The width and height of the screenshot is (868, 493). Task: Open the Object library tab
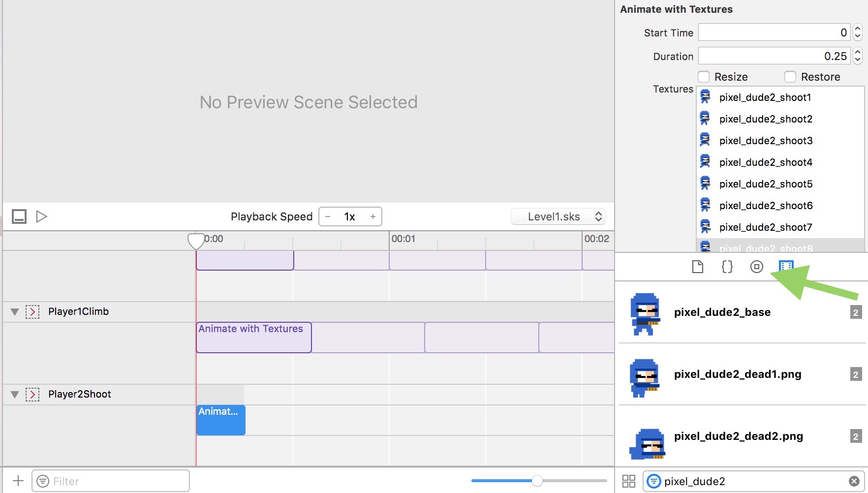coord(756,267)
